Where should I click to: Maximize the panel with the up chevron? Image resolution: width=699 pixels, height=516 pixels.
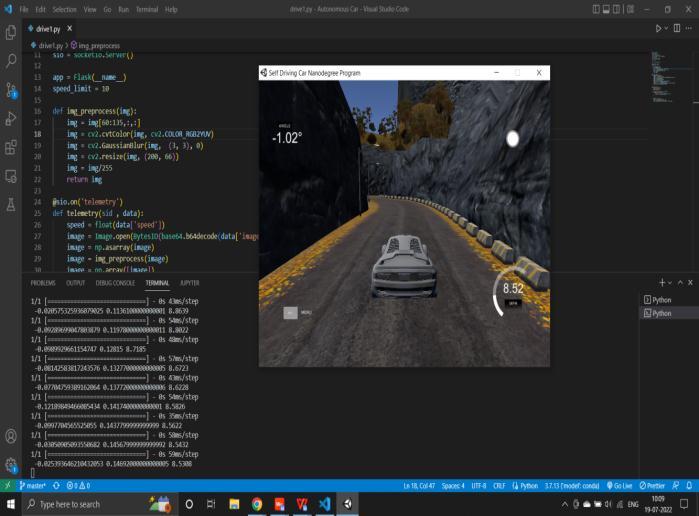point(680,283)
